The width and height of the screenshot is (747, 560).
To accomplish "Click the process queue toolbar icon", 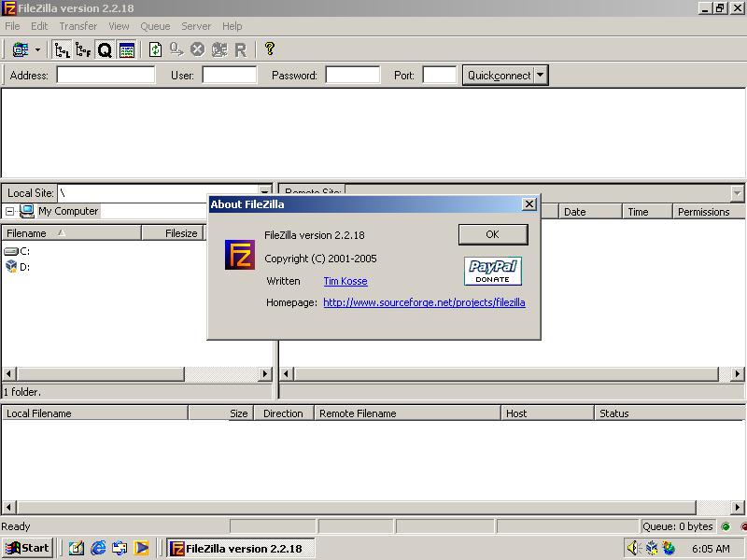I will [176, 49].
